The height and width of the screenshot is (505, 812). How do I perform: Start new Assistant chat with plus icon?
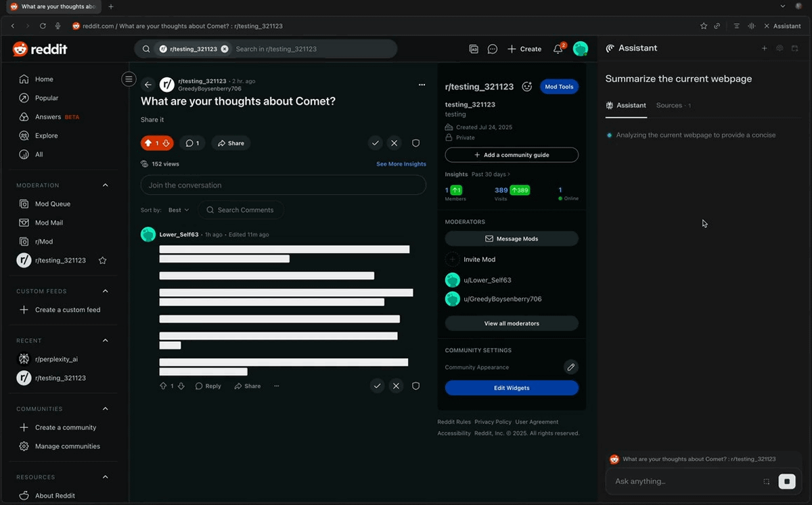click(764, 48)
